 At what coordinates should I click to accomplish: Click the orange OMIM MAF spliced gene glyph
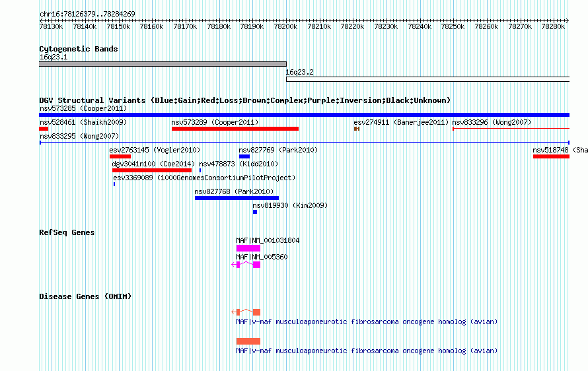[246, 312]
